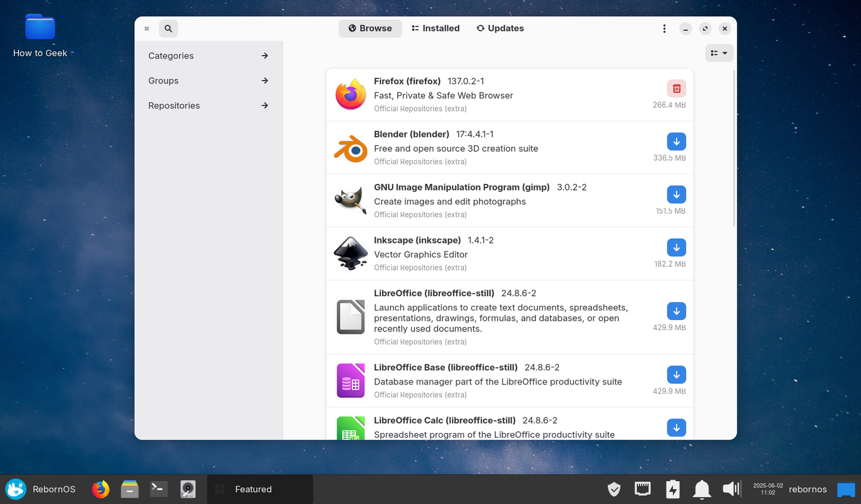Click the install arrow for LibreOffice Base

coord(676,375)
